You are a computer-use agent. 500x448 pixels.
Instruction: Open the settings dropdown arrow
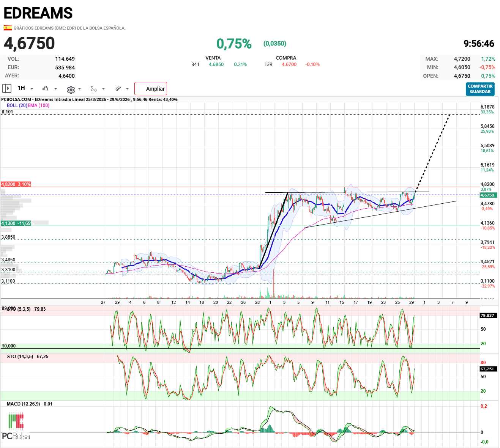[79, 89]
